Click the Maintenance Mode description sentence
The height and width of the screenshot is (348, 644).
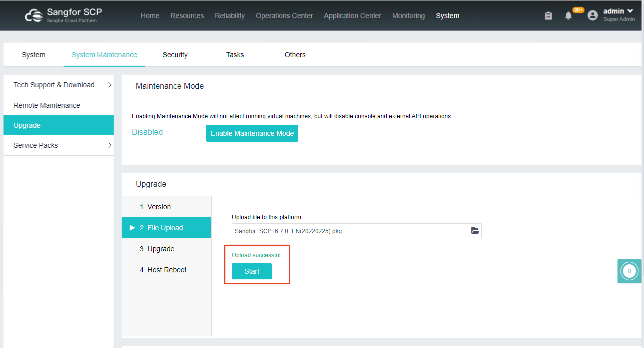(x=292, y=116)
